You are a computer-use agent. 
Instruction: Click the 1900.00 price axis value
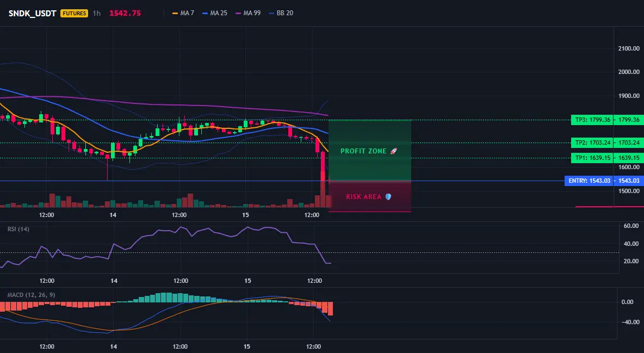(629, 96)
